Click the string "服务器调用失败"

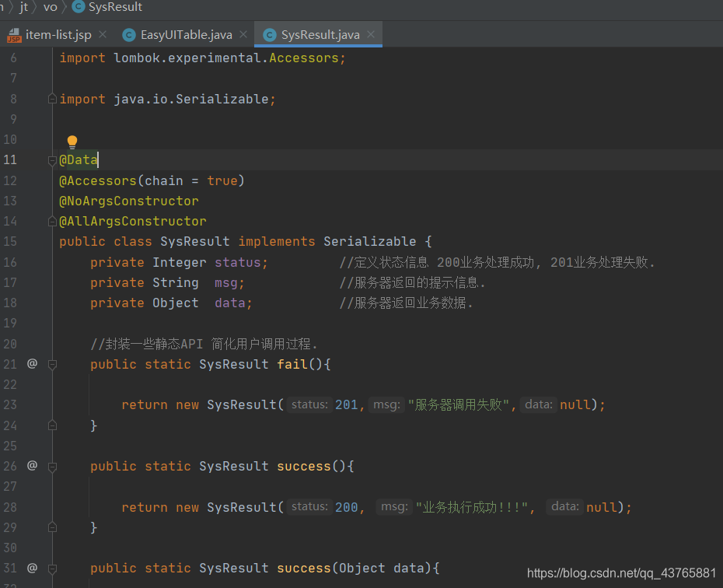coord(459,404)
